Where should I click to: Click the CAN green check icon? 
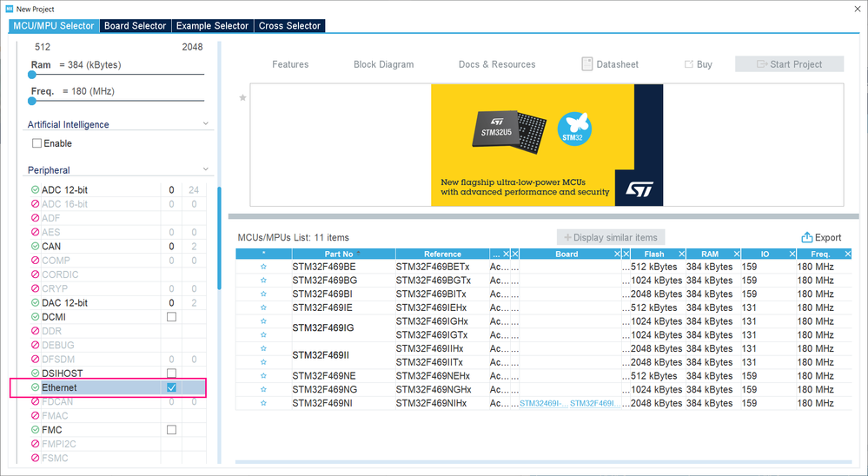[x=36, y=247]
